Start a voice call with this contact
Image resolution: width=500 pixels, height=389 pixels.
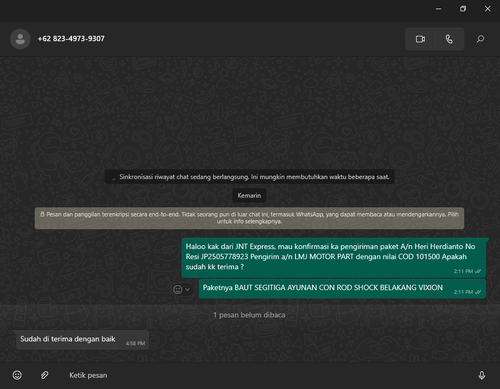point(449,39)
